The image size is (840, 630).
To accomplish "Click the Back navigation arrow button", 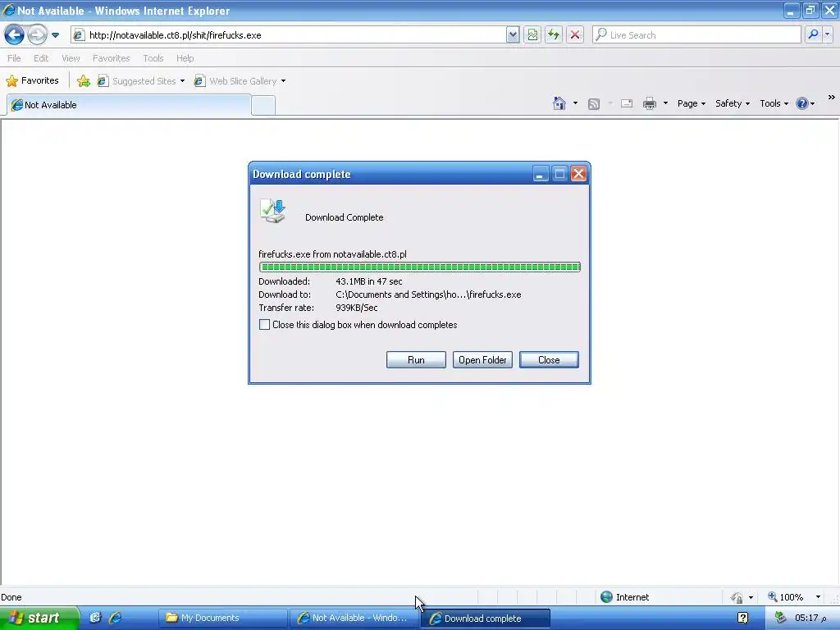I will click(x=15, y=34).
